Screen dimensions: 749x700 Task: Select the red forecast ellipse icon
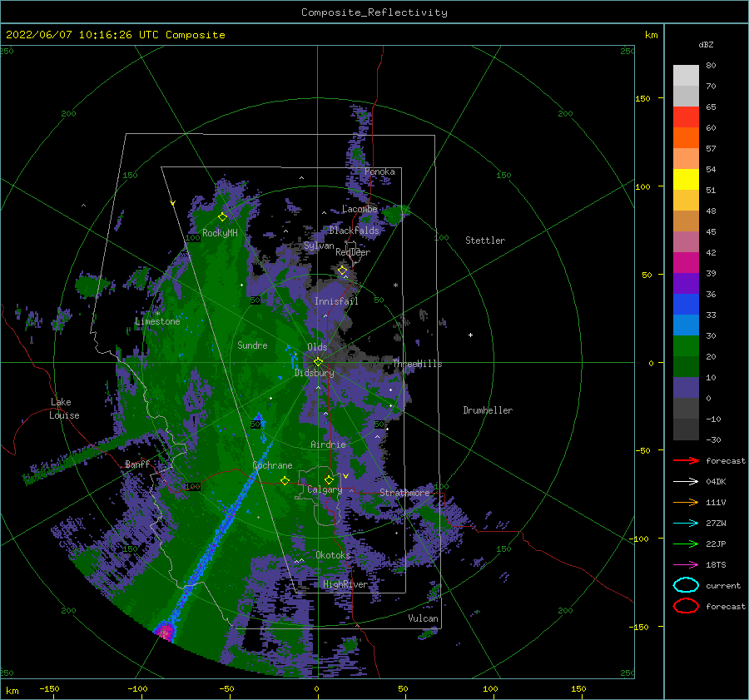686,606
